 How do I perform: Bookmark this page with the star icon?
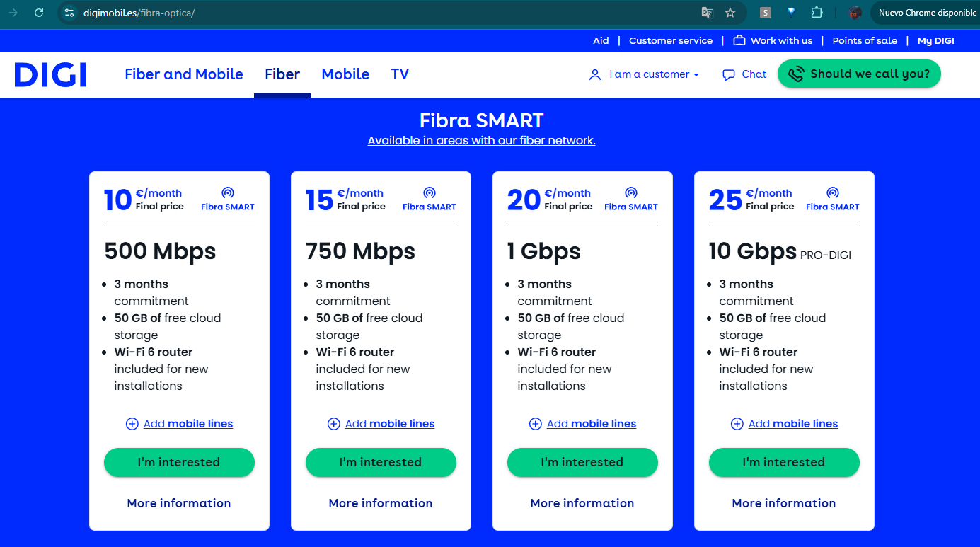(730, 13)
